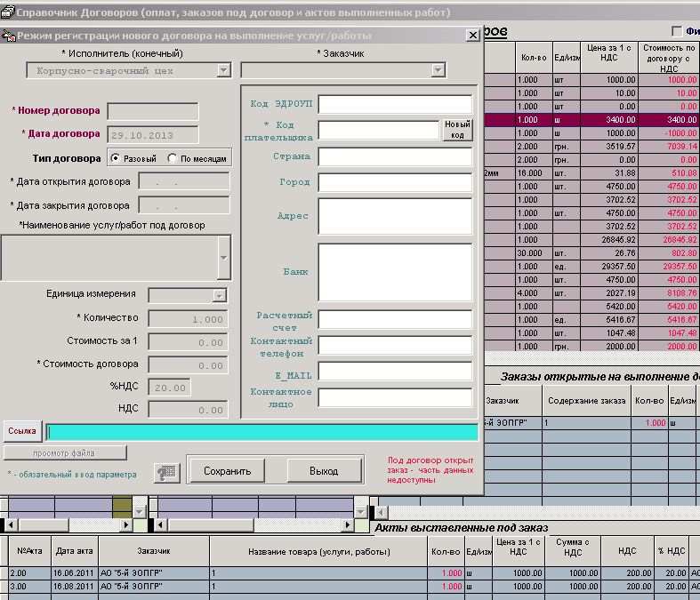
Task: Open the Исполнитель (конечный) dropdown
Action: point(223,70)
